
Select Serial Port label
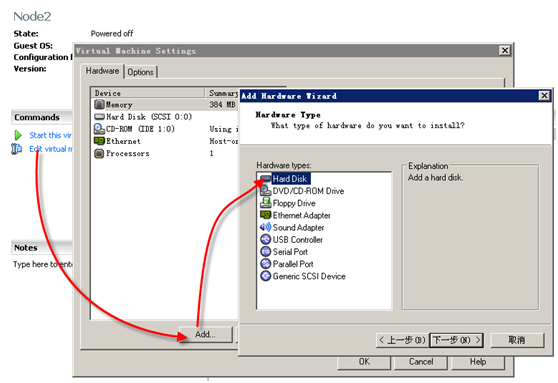click(290, 252)
